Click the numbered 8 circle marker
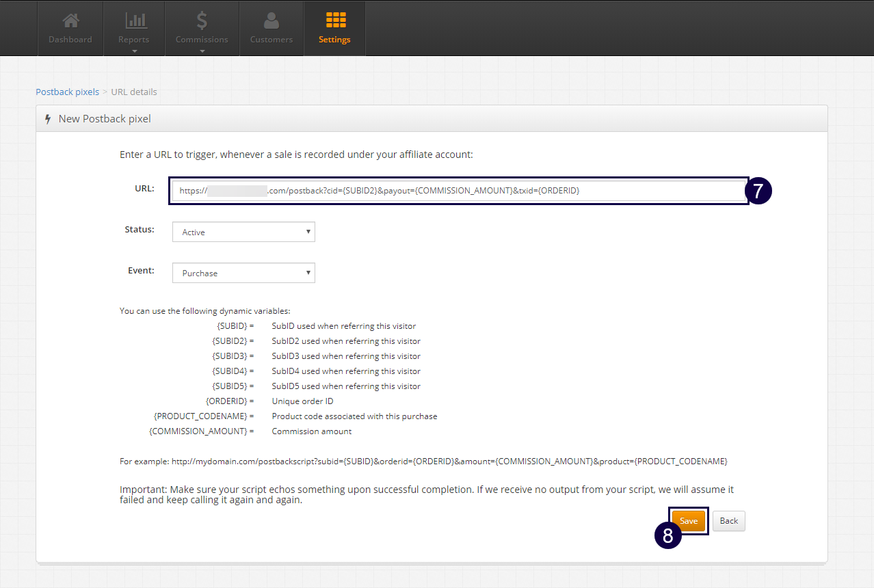The width and height of the screenshot is (874, 588). pos(667,536)
